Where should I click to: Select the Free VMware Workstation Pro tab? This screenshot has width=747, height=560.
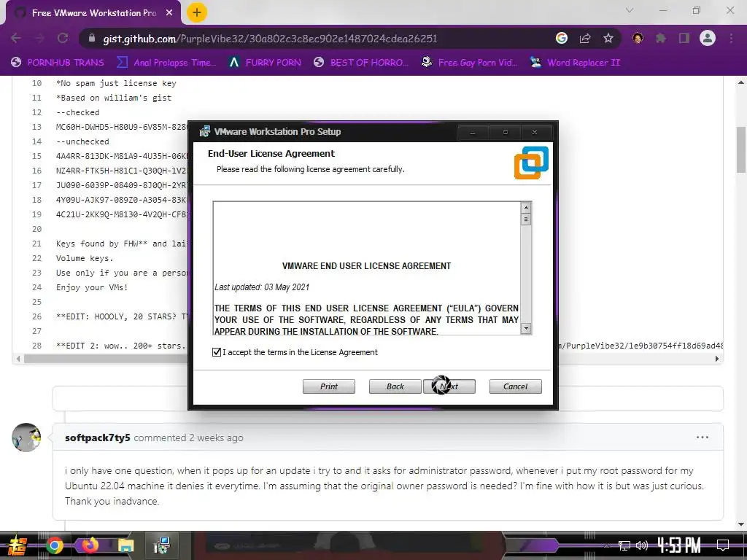pos(93,13)
